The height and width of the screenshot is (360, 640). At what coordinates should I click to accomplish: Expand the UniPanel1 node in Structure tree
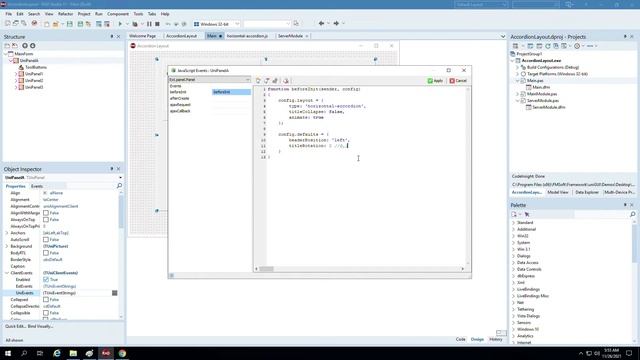coord(16,74)
